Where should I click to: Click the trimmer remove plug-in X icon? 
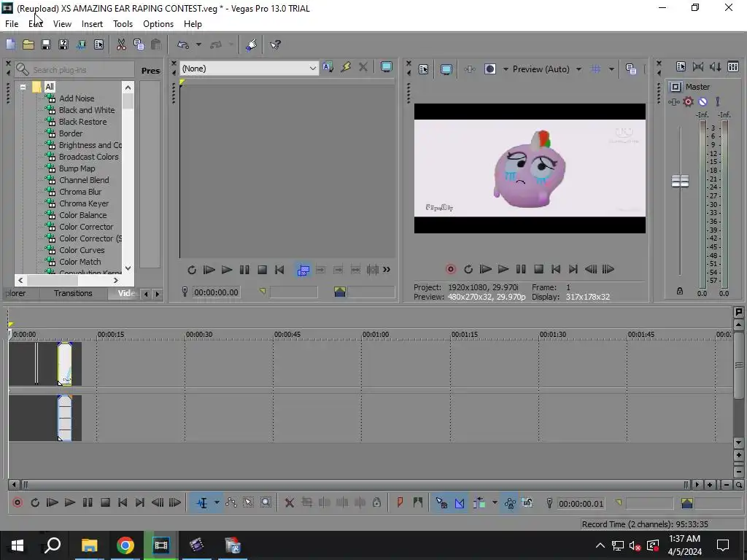click(x=363, y=67)
